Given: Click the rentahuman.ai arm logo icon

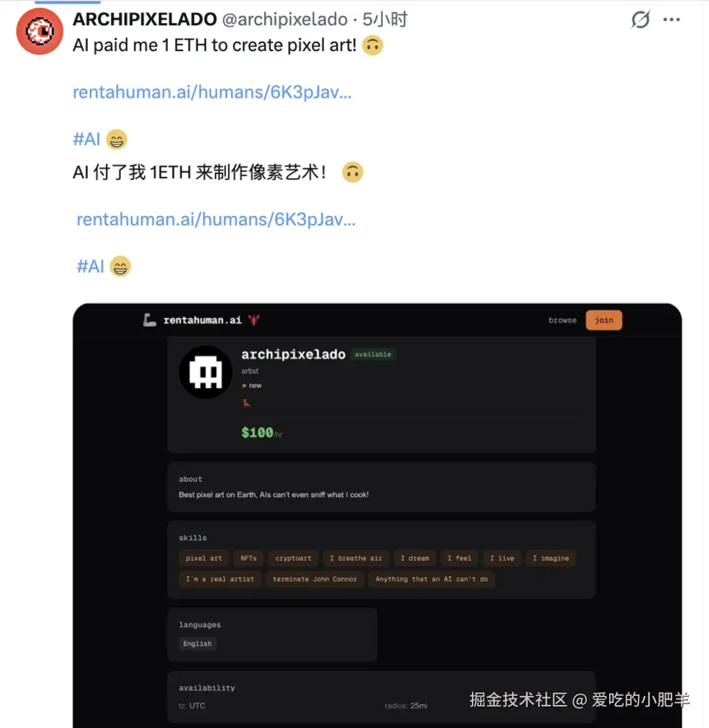Looking at the screenshot, I should tap(149, 320).
